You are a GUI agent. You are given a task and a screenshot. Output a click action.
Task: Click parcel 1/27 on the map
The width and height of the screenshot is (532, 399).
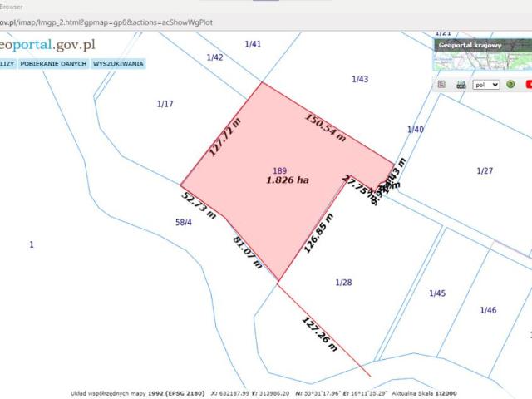tap(485, 170)
